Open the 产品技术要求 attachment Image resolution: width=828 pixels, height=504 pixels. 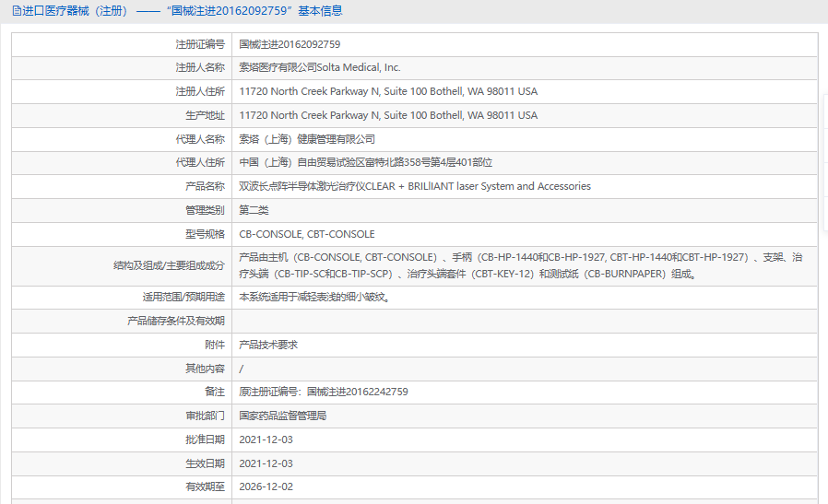coord(268,345)
